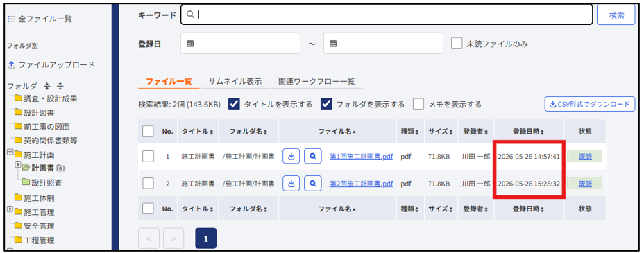Click the collapse-all folders icon beside フォルダ
Screen dimensions: 644x253
46,86
